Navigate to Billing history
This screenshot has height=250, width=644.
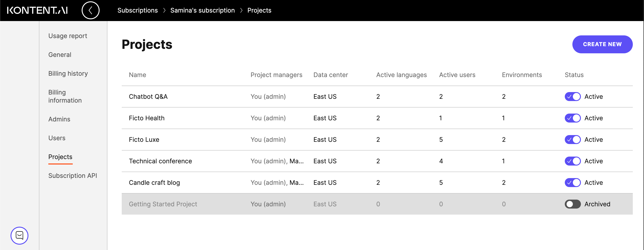click(x=68, y=73)
